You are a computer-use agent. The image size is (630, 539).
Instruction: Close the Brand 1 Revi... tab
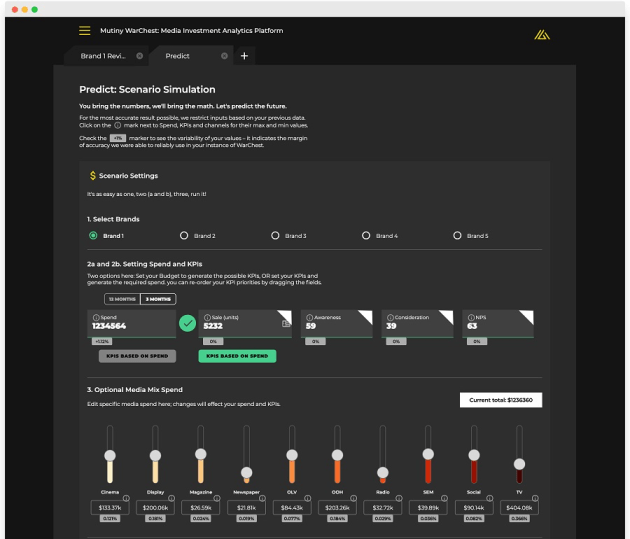[139, 56]
